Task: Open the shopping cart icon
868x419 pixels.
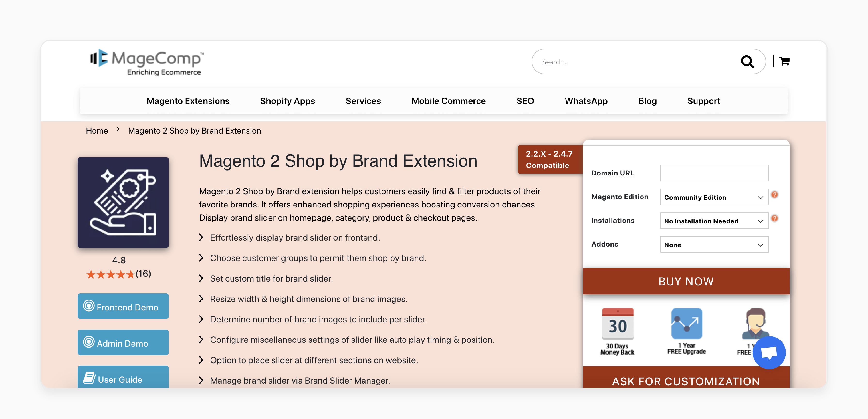Action: pyautogui.click(x=784, y=61)
